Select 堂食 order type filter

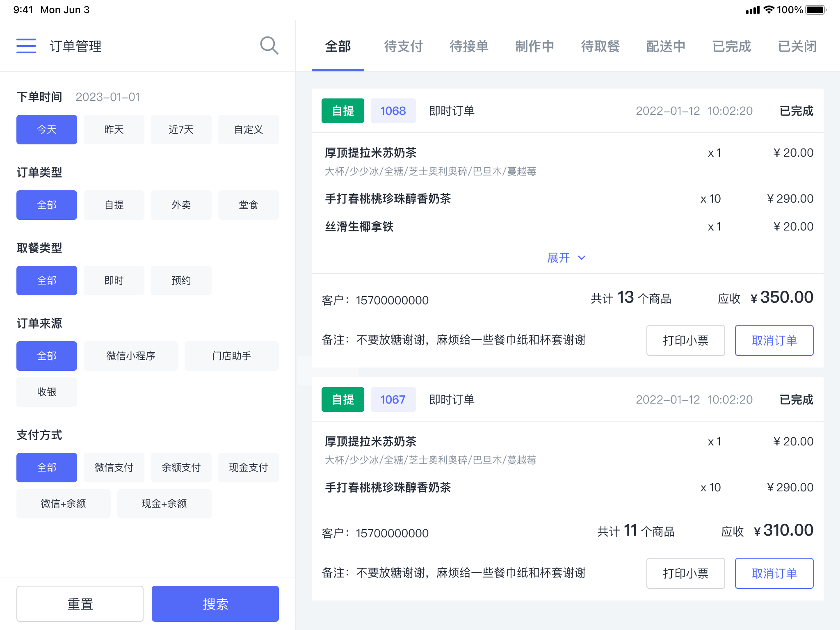tap(249, 205)
